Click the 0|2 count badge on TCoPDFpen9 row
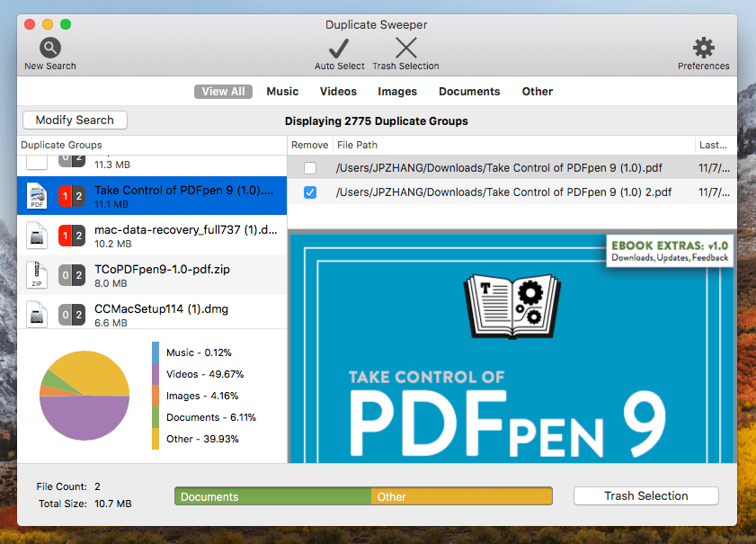 click(72, 275)
